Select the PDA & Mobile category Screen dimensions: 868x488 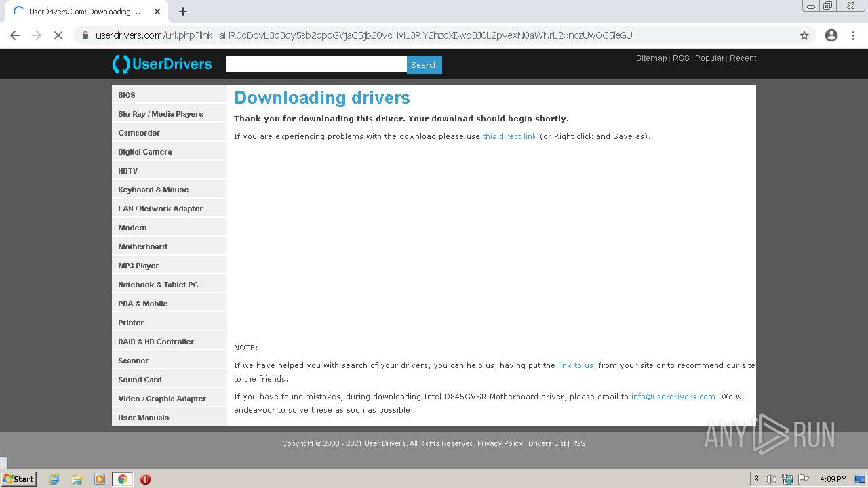[170, 304]
